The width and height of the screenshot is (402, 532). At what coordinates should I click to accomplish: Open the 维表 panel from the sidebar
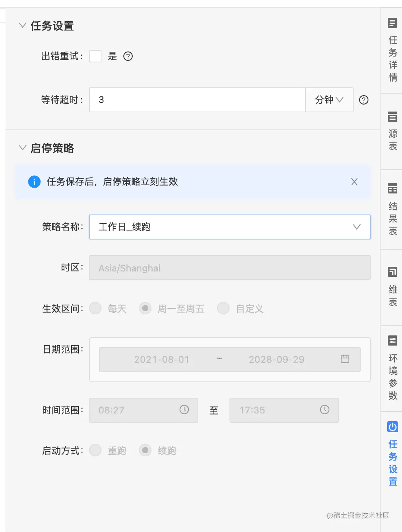(x=392, y=289)
